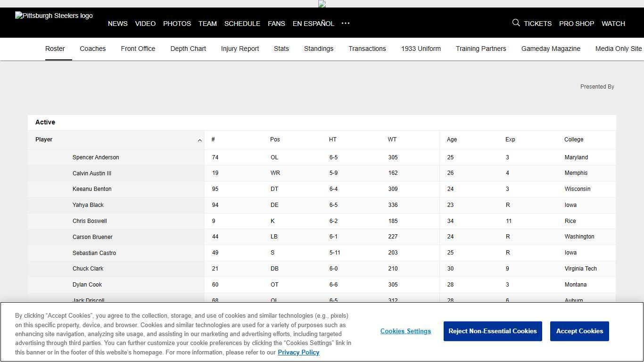Open the NEWS menu item

(x=117, y=24)
